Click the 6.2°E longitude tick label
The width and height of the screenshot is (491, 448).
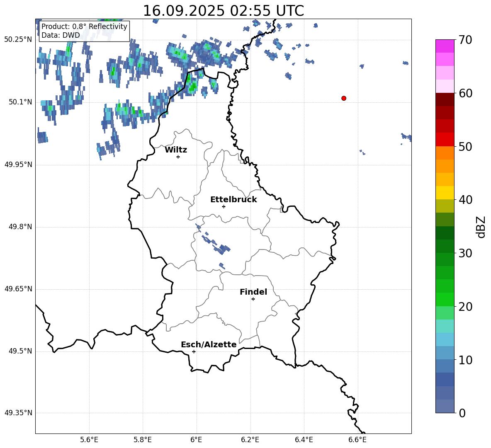pyautogui.click(x=250, y=440)
